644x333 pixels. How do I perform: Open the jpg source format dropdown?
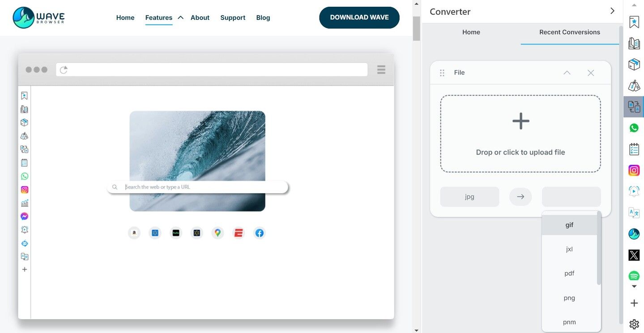click(469, 197)
